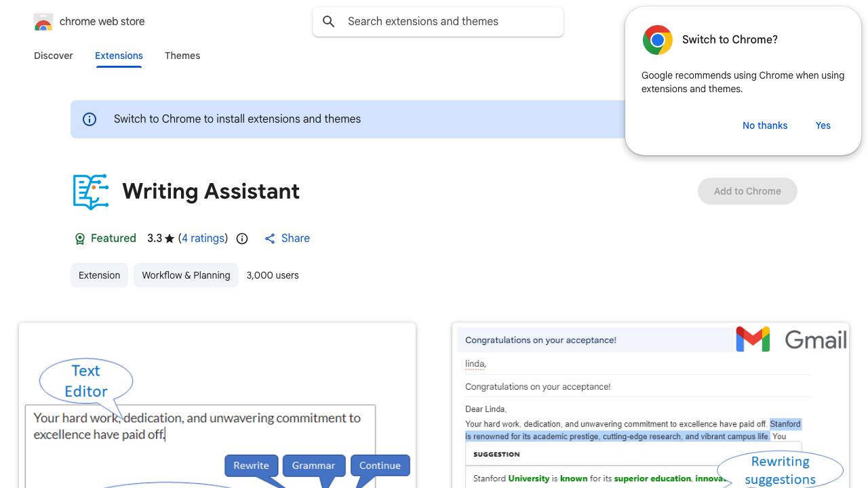Screen dimensions: 868x488
Task: Click the Workflow & Planning chip
Action: (x=186, y=275)
